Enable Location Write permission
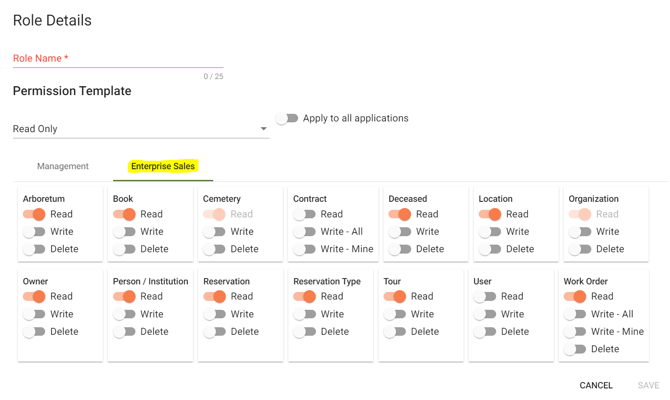The width and height of the screenshot is (670, 400). tap(489, 232)
